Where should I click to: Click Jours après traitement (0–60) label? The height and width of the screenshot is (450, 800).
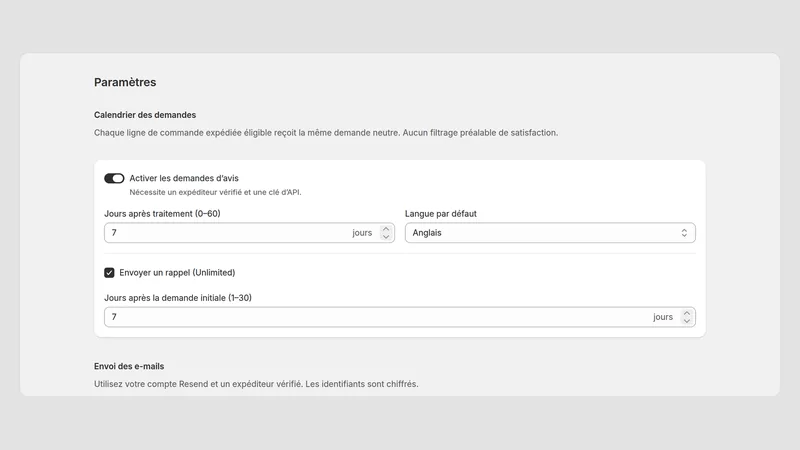click(x=162, y=214)
